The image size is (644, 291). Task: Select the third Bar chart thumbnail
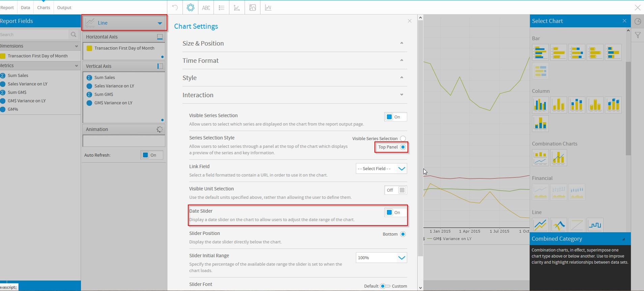point(577,52)
